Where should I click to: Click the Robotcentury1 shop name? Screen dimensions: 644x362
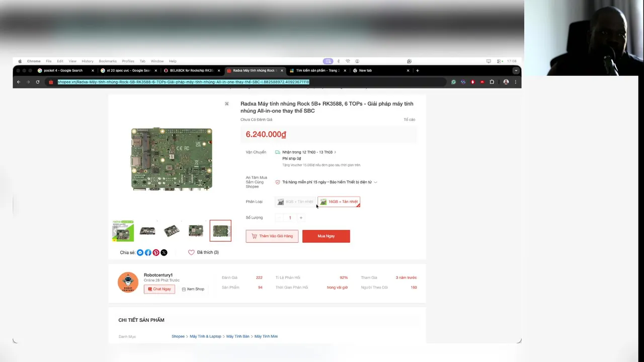(158, 275)
